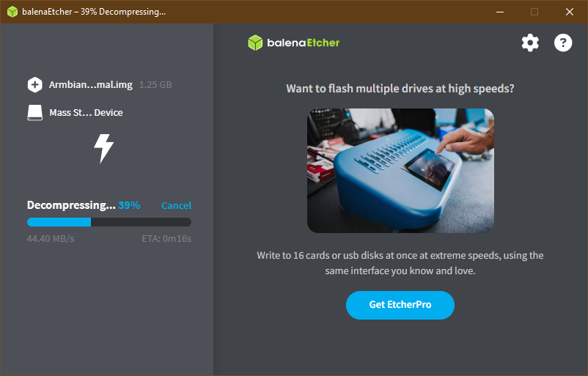Viewport: 588px width, 376px height.
Task: Minimize the balenaEtcher window
Action: 500,12
